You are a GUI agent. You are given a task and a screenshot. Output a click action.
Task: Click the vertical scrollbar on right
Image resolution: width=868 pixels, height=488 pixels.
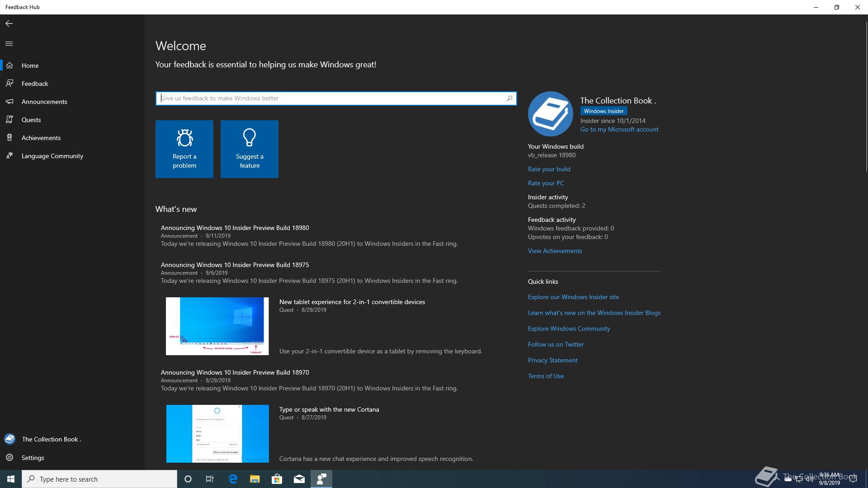click(x=866, y=97)
